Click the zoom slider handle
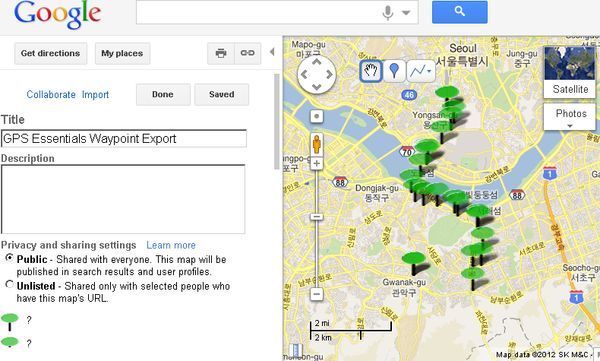Screen dimensions: 600x361 316,217
